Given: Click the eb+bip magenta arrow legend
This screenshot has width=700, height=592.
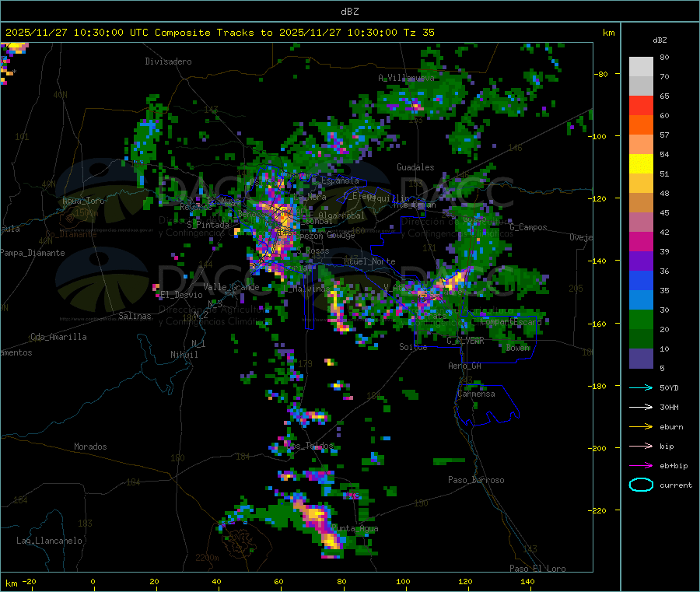Looking at the screenshot, I should (x=641, y=466).
